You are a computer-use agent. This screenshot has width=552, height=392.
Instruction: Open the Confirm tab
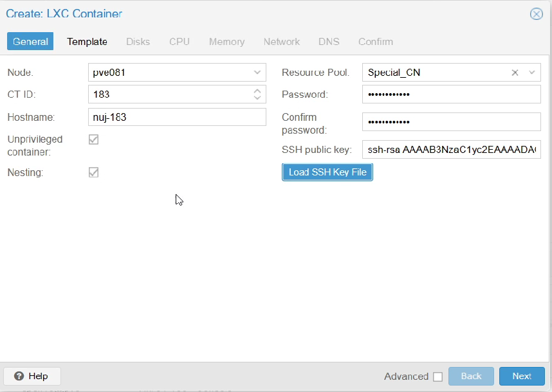pyautogui.click(x=375, y=41)
